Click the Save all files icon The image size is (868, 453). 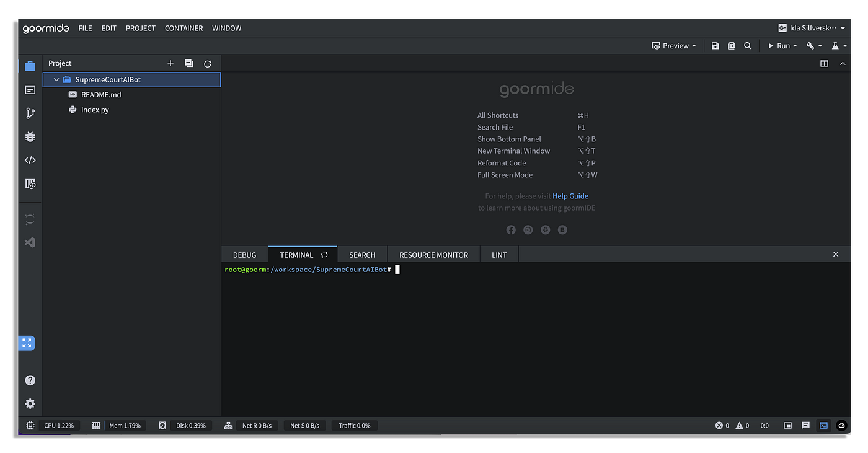732,46
